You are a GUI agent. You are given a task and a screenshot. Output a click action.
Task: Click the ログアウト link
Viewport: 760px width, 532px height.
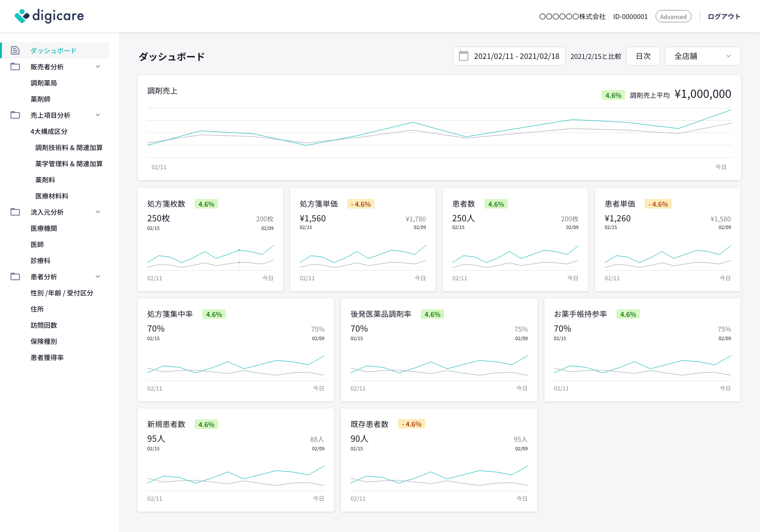click(x=724, y=17)
